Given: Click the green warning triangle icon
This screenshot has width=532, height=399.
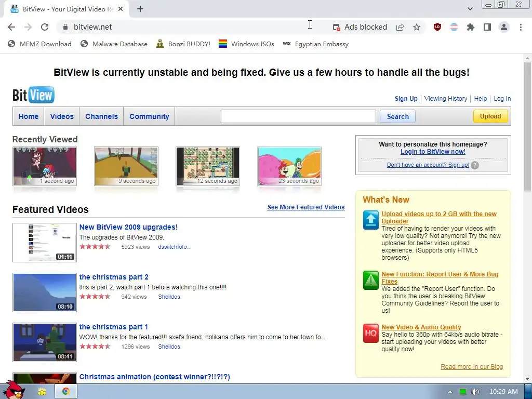Looking at the screenshot, I should click(x=370, y=280).
